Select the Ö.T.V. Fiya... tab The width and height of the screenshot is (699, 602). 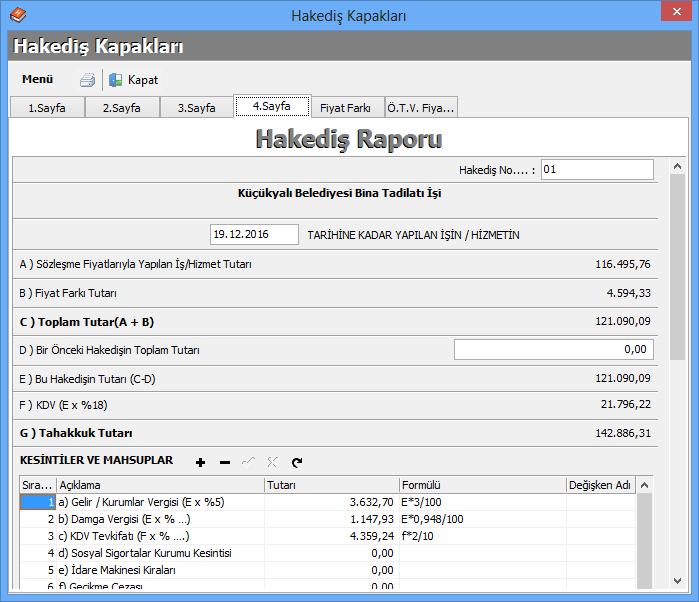tap(421, 108)
